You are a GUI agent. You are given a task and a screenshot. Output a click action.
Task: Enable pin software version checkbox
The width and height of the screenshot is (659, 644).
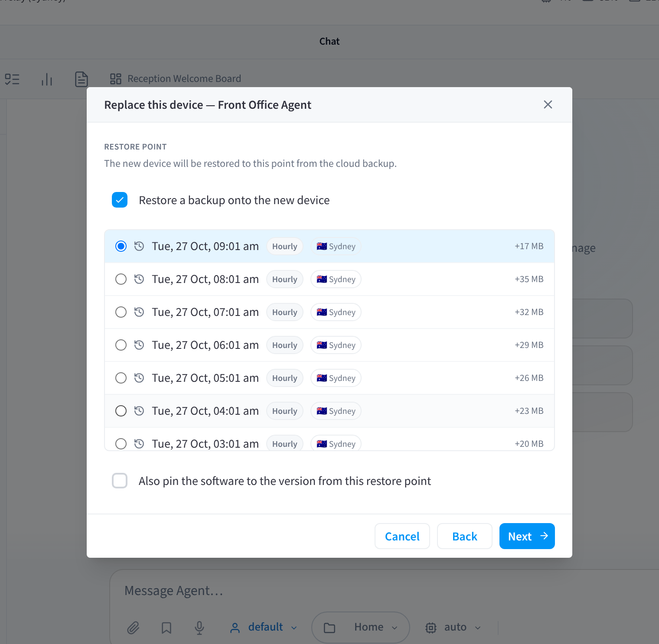tap(120, 481)
